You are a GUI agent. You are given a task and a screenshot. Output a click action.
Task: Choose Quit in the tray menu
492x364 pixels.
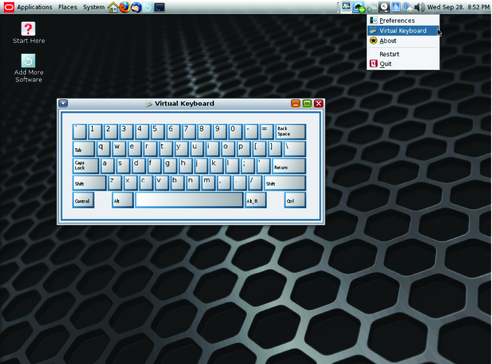pyautogui.click(x=403, y=64)
